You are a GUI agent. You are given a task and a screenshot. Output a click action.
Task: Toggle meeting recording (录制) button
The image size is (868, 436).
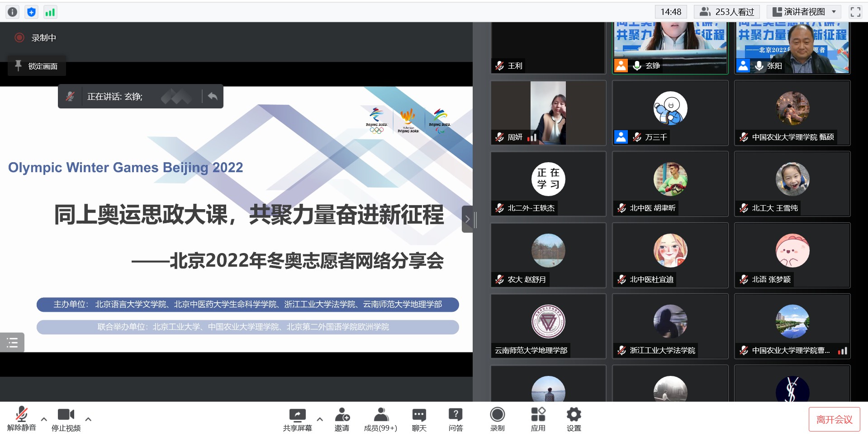[x=497, y=419]
